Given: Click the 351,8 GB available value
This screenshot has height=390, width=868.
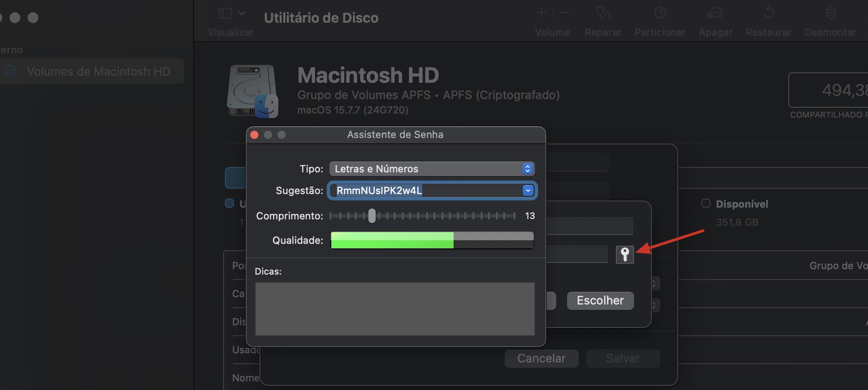Looking at the screenshot, I should click(x=737, y=222).
